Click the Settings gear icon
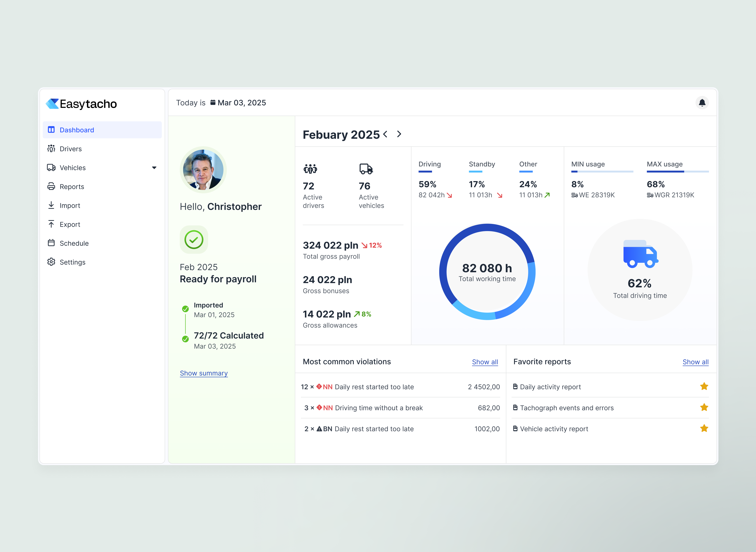The width and height of the screenshot is (756, 552). (x=51, y=262)
